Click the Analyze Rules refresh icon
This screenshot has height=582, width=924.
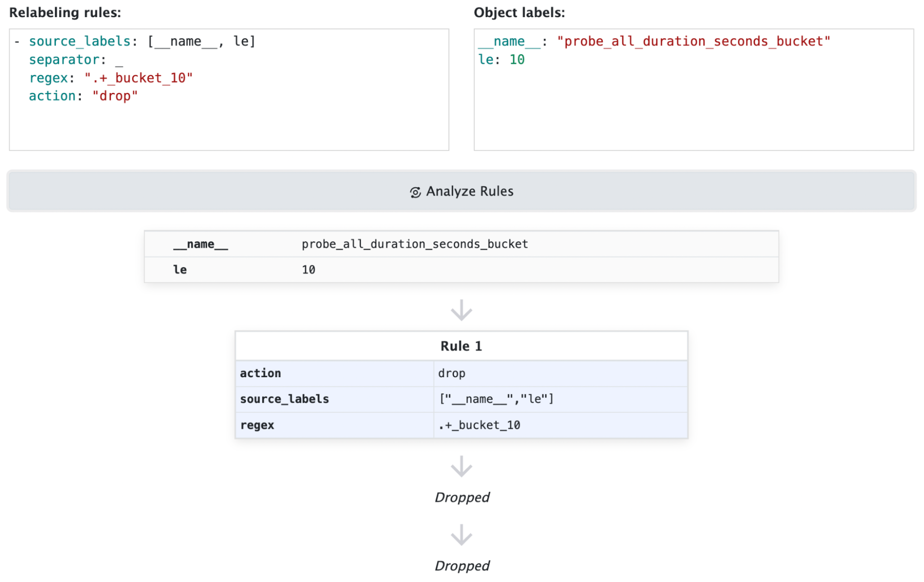tap(415, 192)
